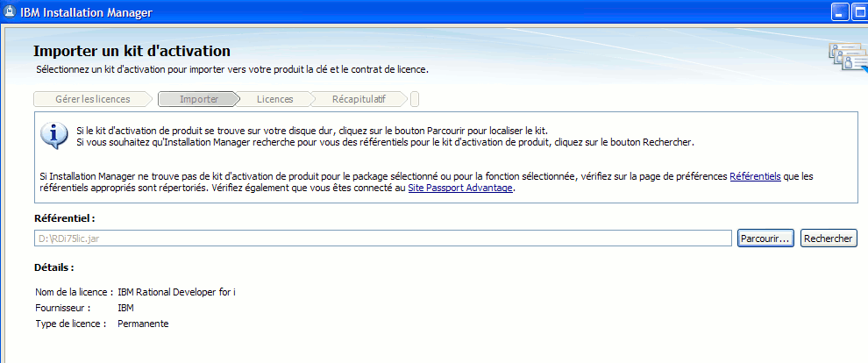Click the IBM Installation Manager title icon
The width and height of the screenshot is (868, 363).
coord(10,11)
